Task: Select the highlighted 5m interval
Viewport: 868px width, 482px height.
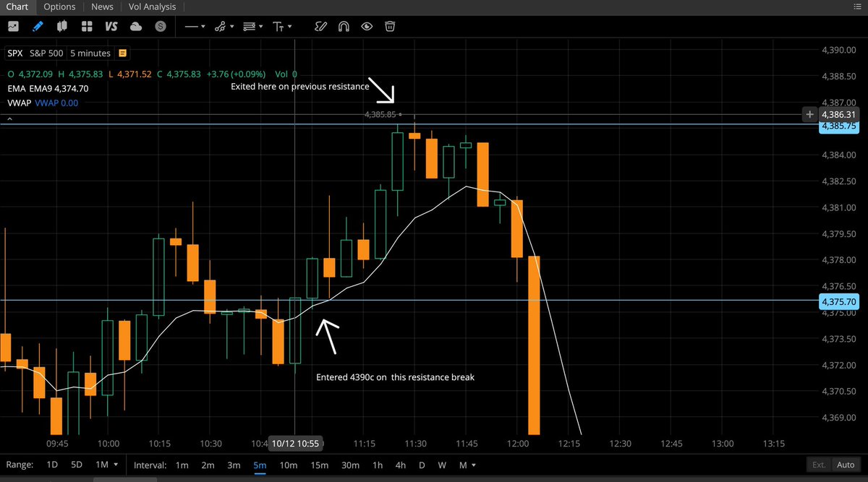Action: pyautogui.click(x=260, y=465)
